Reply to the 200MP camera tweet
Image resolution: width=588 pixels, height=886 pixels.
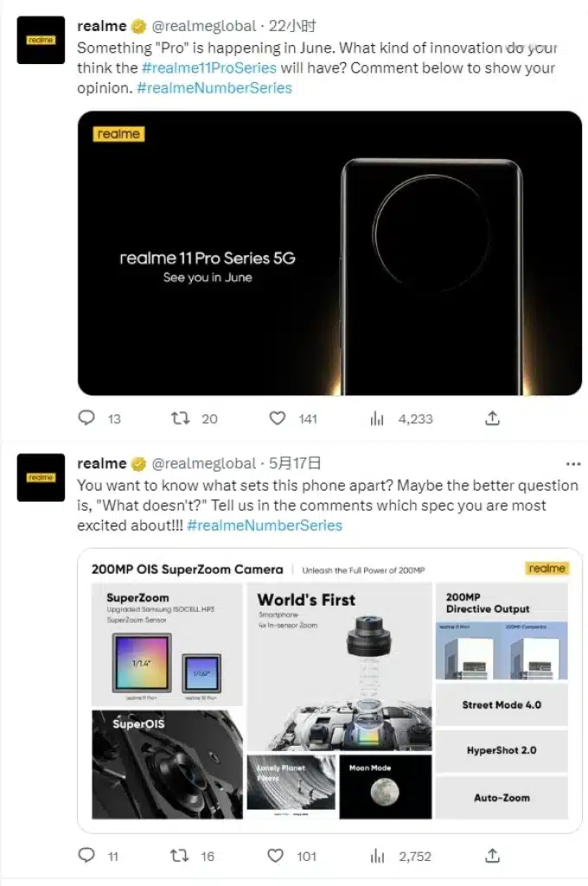pos(86,856)
